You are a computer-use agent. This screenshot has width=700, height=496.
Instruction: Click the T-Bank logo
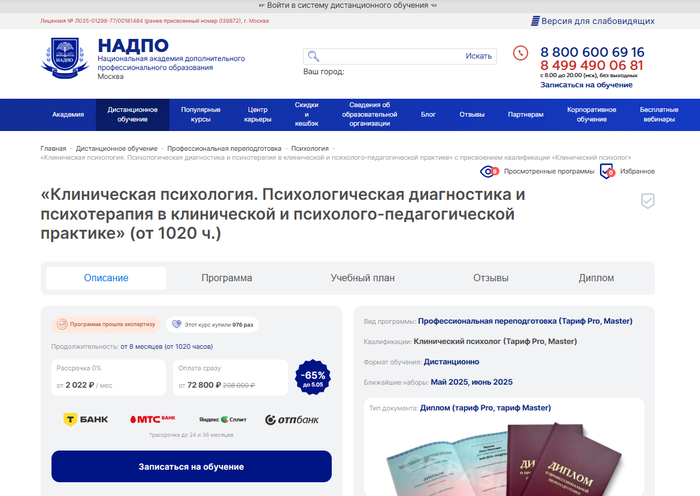click(86, 420)
